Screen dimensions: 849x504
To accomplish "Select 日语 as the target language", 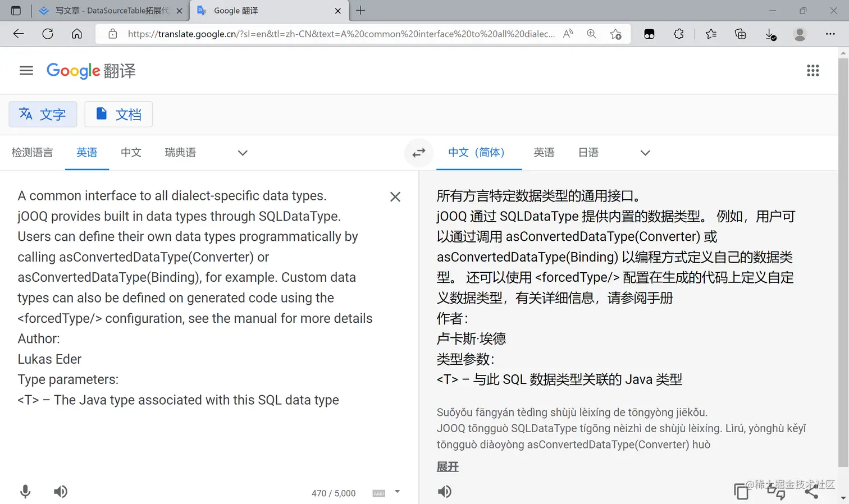I will click(x=588, y=153).
